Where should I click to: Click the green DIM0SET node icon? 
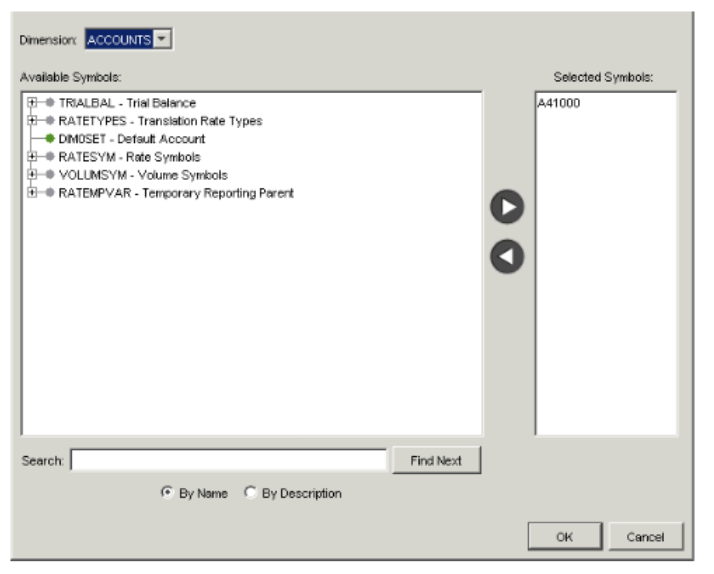point(50,139)
